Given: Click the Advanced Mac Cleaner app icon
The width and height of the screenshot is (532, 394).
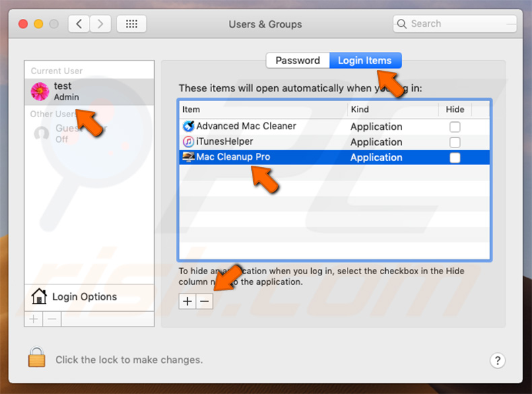Looking at the screenshot, I should click(189, 126).
